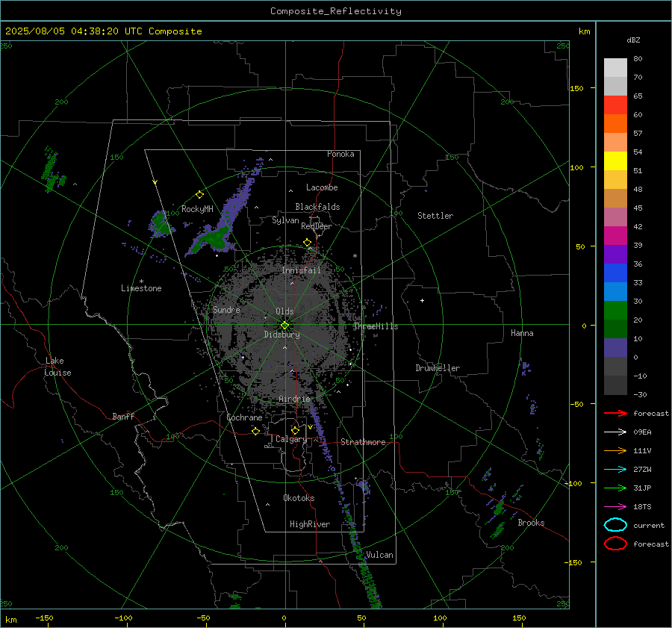Image resolution: width=672 pixels, height=628 pixels.
Task: Click the Vulcan city label
Action: (379, 555)
